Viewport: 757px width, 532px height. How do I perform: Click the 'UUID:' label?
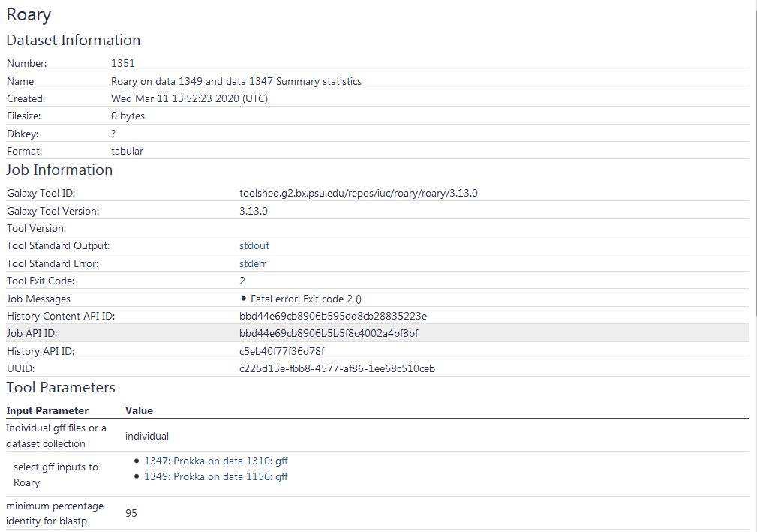point(21,369)
